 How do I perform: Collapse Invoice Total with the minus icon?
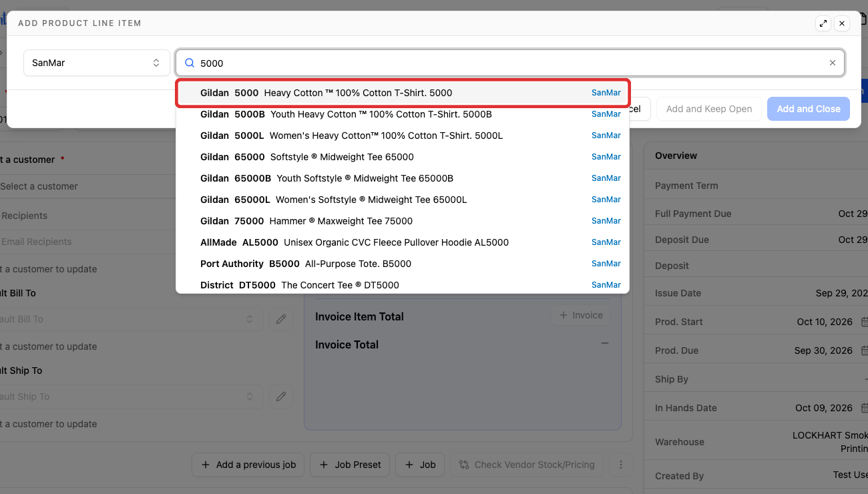tap(605, 343)
